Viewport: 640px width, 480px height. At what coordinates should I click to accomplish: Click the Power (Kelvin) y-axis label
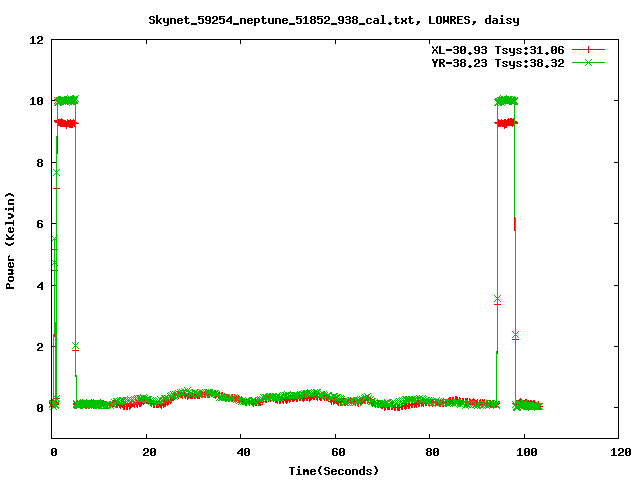pyautogui.click(x=10, y=241)
